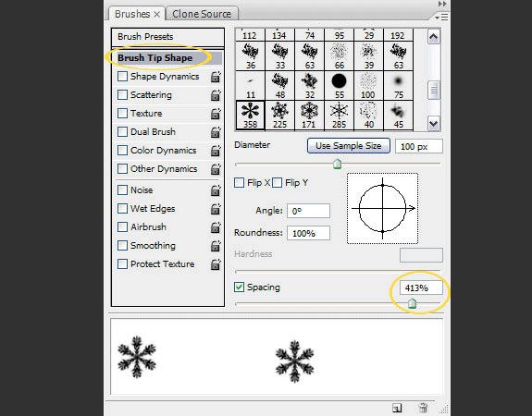Image resolution: width=532 pixels, height=416 pixels.
Task: Click the brush list scroll-up arrow
Action: (434, 37)
